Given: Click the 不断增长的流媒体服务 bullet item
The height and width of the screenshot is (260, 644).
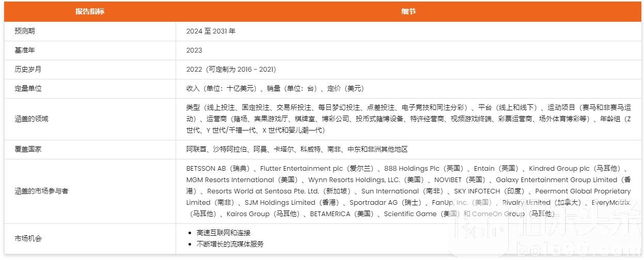Looking at the screenshot, I should [x=230, y=244].
